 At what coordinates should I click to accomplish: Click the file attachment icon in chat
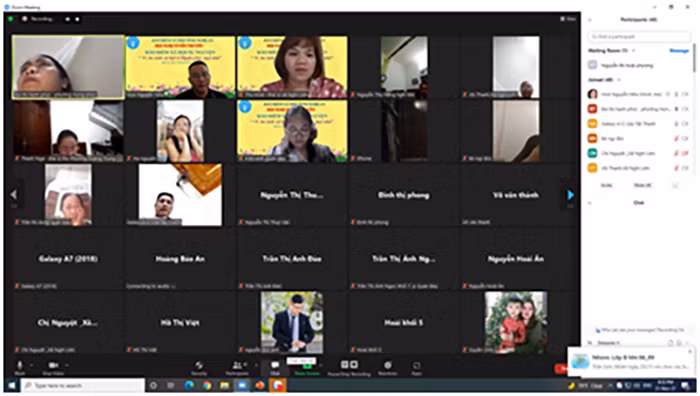point(670,343)
